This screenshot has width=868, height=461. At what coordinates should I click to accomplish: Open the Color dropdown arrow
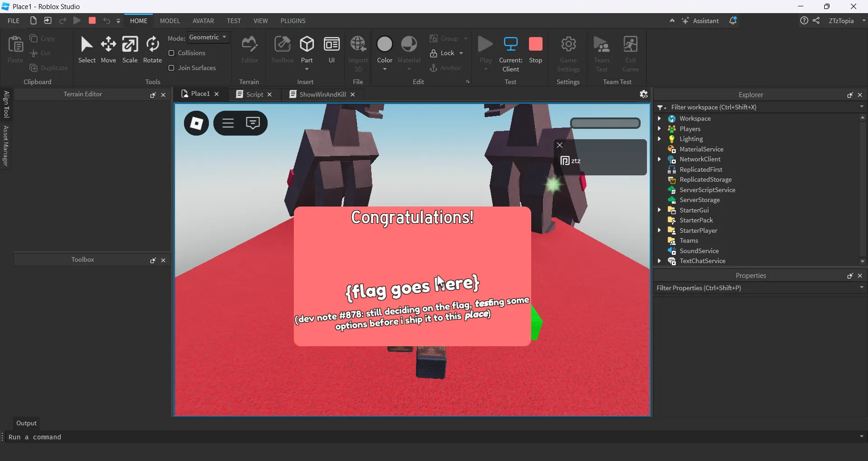(x=385, y=69)
